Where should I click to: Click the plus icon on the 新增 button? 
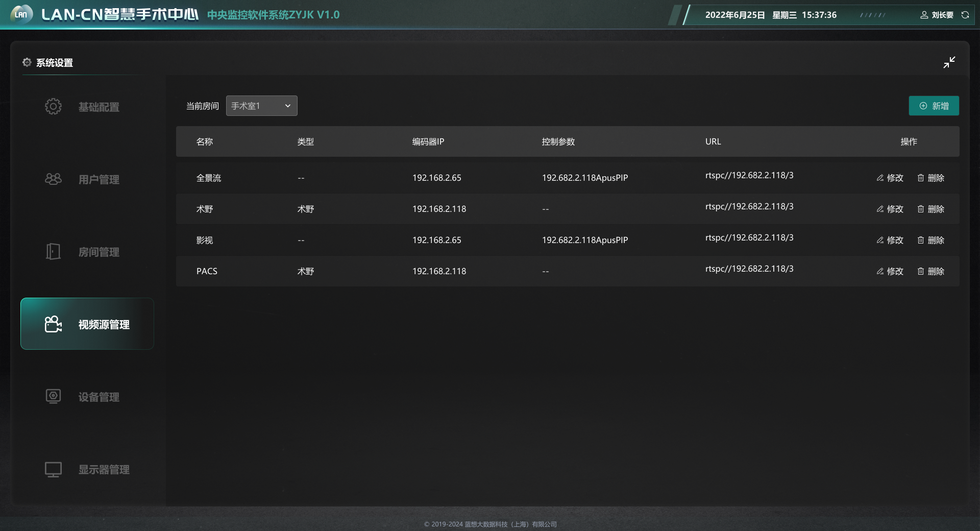(x=923, y=106)
